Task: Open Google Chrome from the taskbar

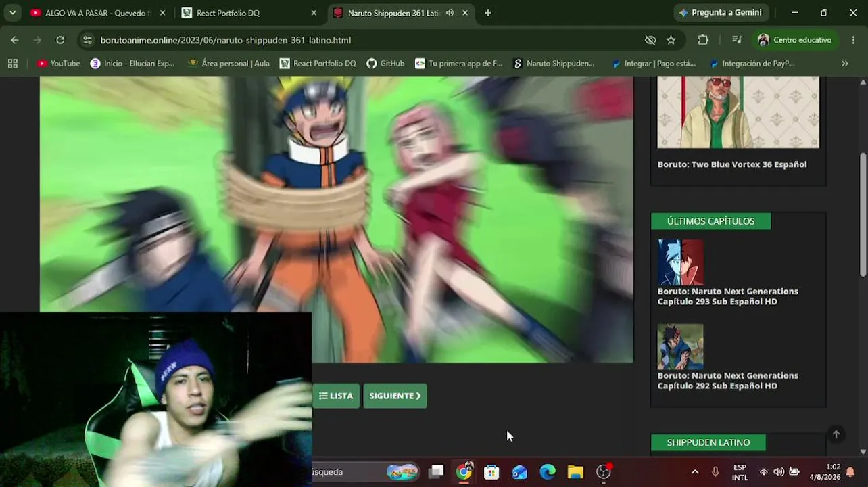Action: pyautogui.click(x=464, y=471)
